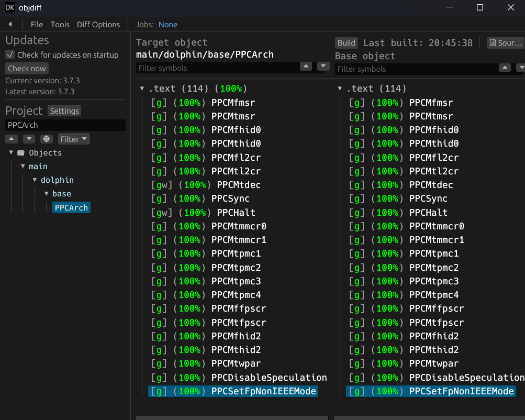Expand all project tree down-arrow button

(x=29, y=139)
